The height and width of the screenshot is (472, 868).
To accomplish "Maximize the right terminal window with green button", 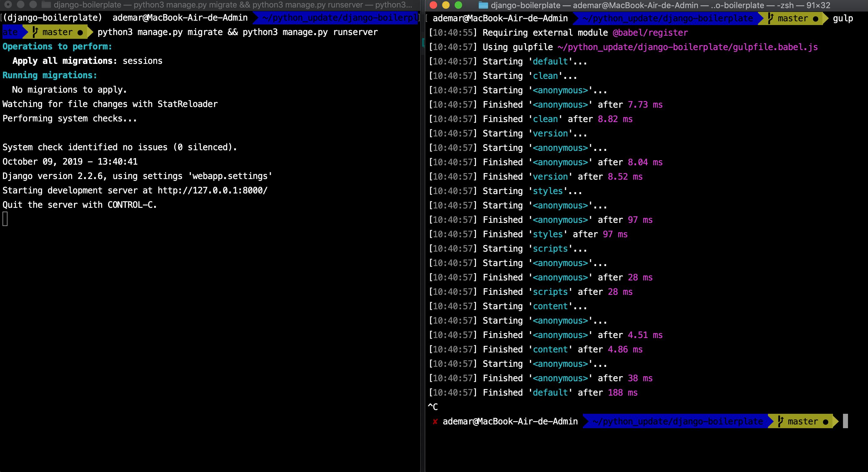I will pos(458,5).
